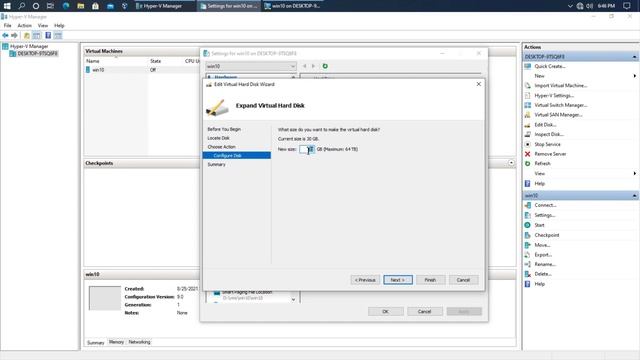The image size is (640, 360).
Task: Click the Next button in wizard
Action: point(398,280)
